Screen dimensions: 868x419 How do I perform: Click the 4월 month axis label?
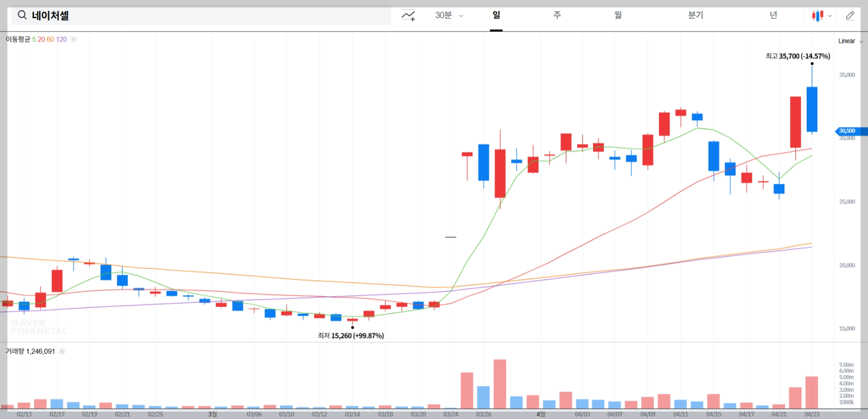click(x=541, y=414)
